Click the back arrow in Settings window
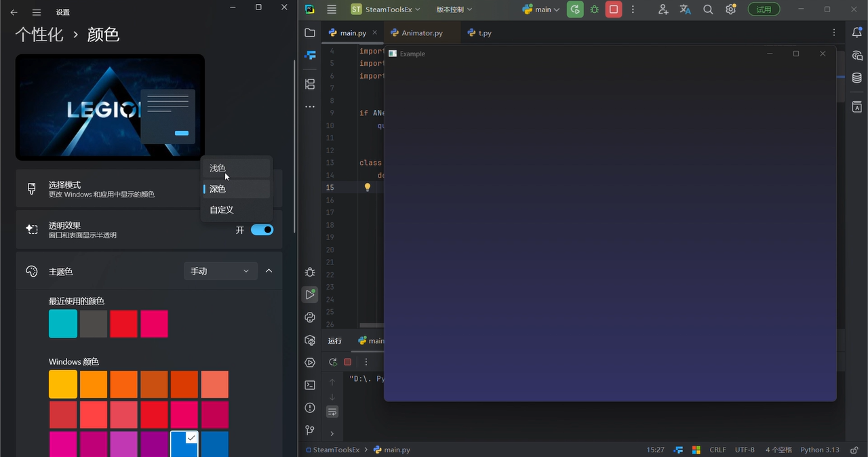The image size is (868, 457). (x=14, y=12)
